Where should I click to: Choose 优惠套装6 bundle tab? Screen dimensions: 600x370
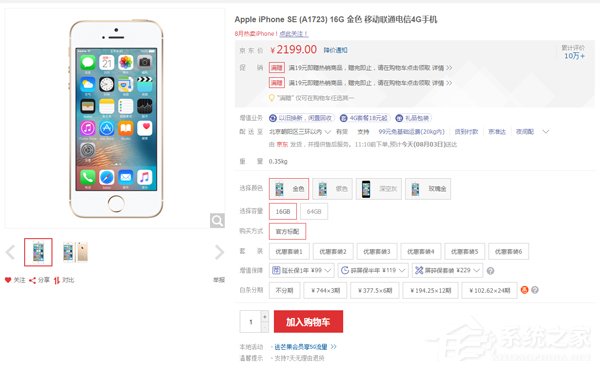tap(509, 251)
